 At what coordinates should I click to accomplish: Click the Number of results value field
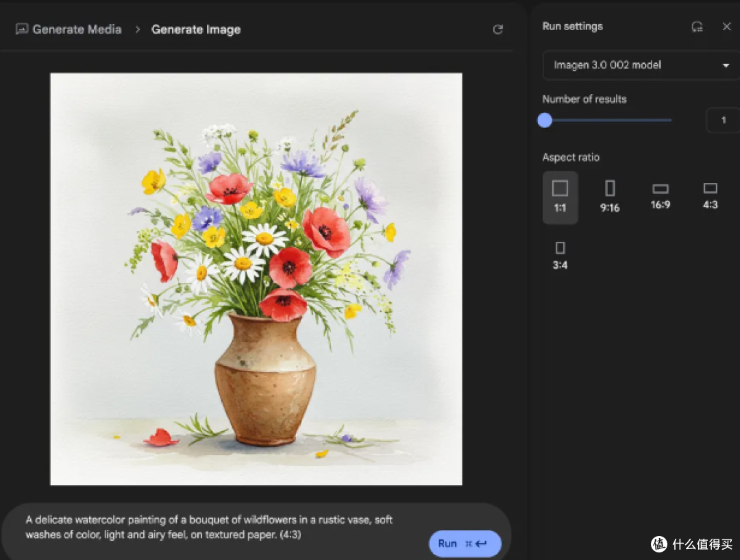click(723, 120)
